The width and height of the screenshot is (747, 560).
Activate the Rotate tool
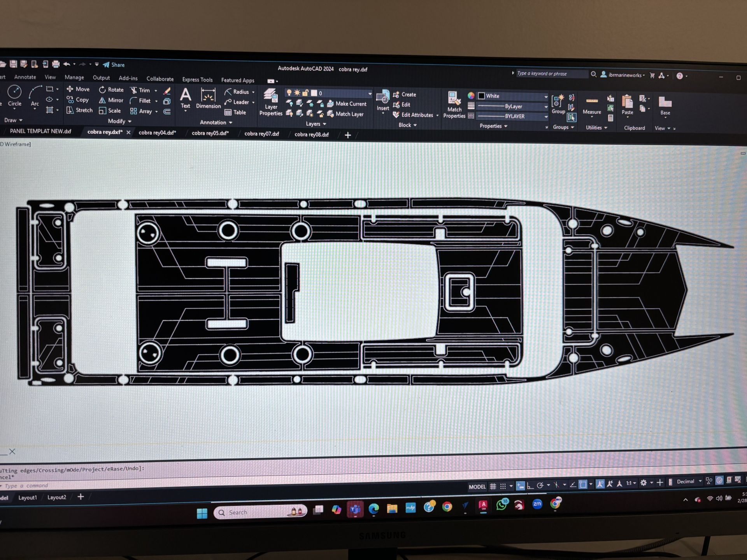[111, 90]
